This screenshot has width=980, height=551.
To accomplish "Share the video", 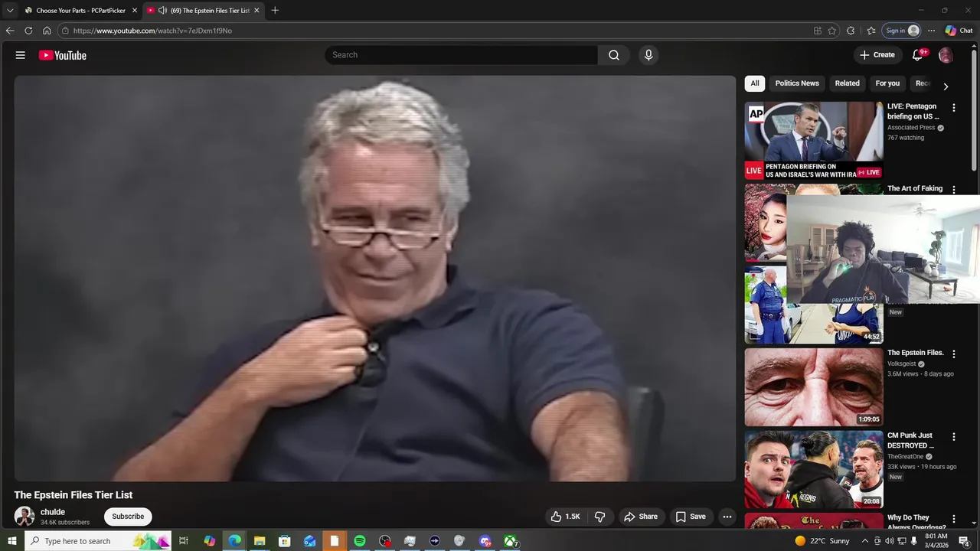I will point(640,517).
